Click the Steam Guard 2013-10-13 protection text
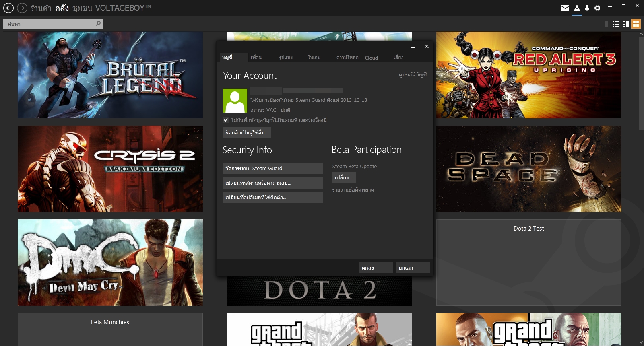644x346 pixels. pos(309,100)
